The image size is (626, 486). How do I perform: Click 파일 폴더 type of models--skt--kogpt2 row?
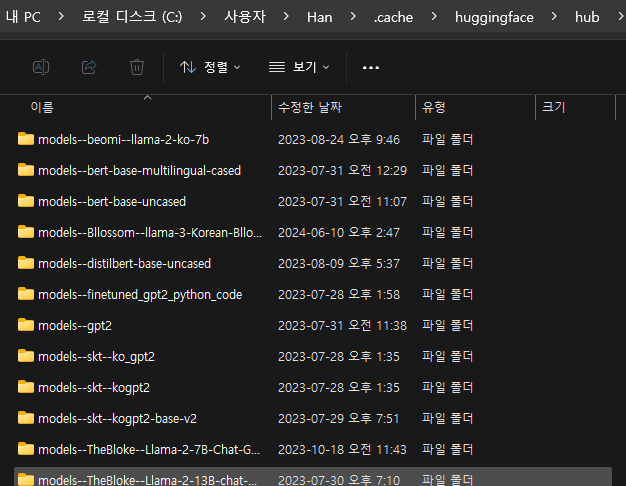pos(448,388)
